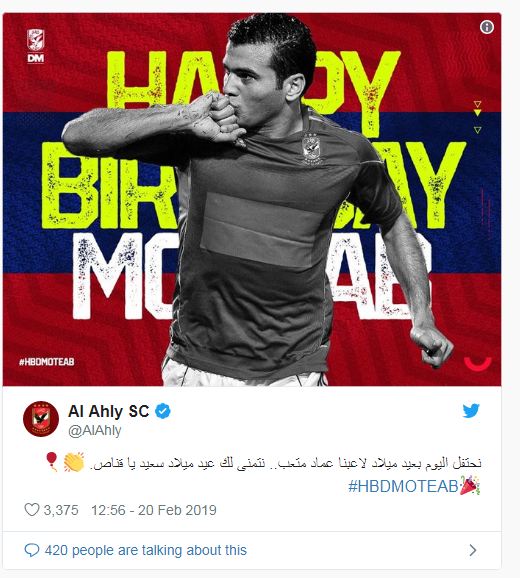Click the speech bubble reply icon
This screenshot has height=578, width=524.
32,550
